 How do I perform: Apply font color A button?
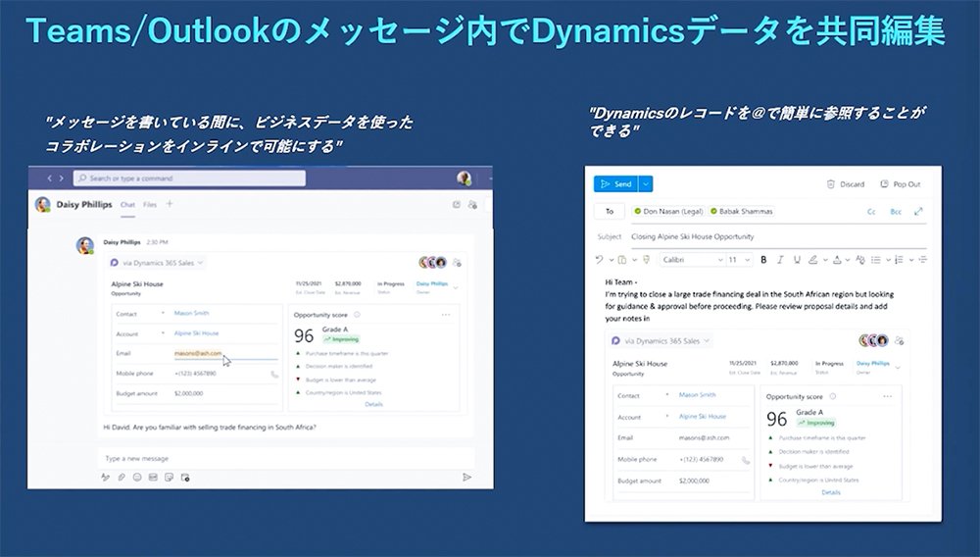pos(837,260)
